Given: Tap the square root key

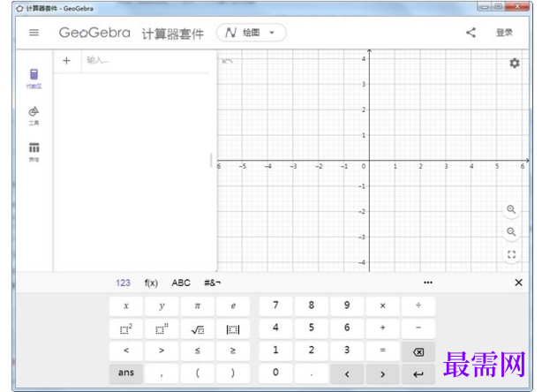Looking at the screenshot, I should pyautogui.click(x=198, y=328).
